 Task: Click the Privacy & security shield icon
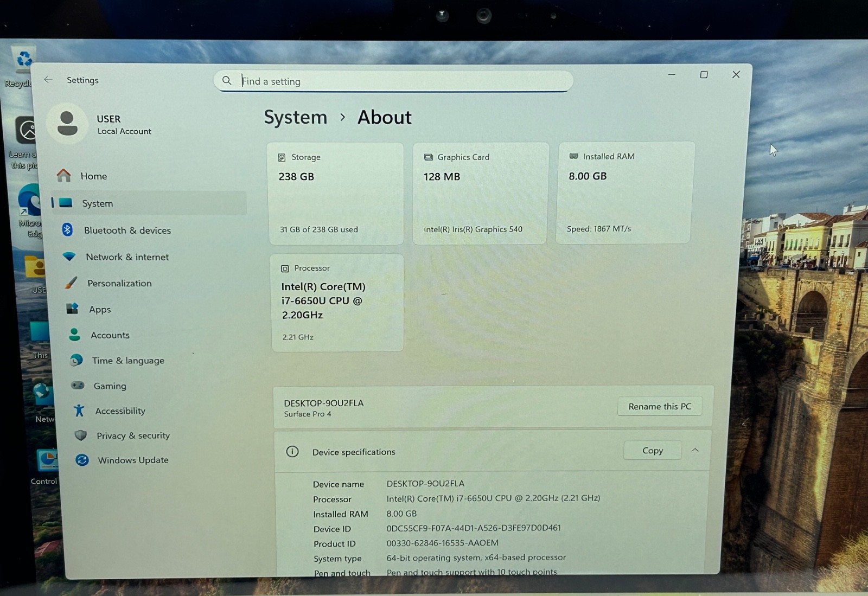coord(81,435)
